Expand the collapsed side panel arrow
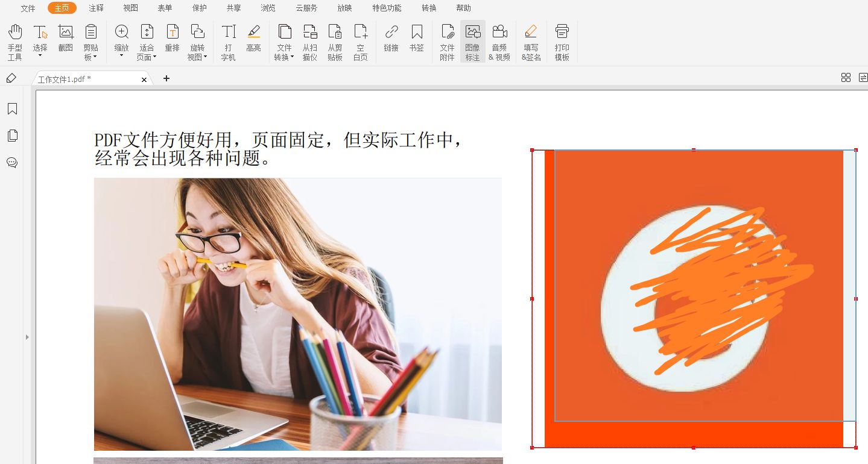 (x=28, y=338)
